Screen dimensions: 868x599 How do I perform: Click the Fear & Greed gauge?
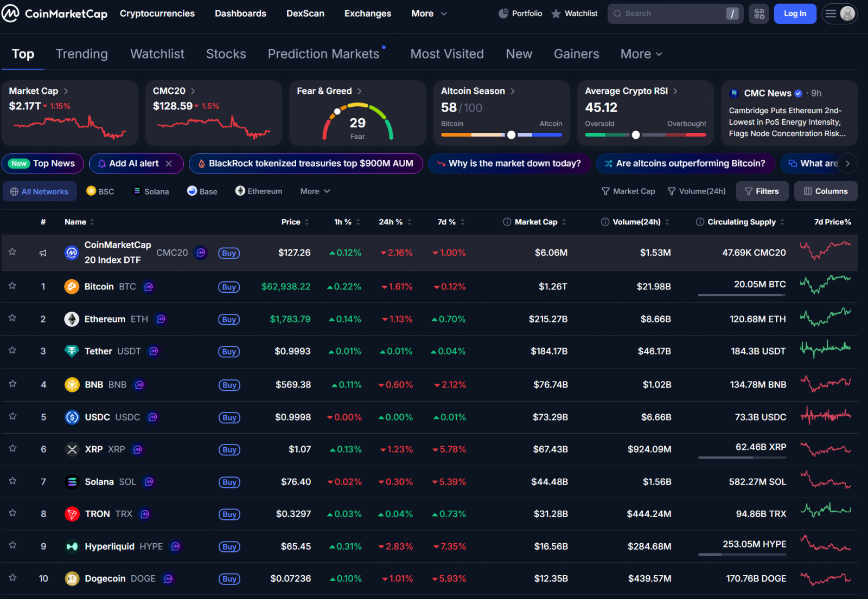point(358,122)
